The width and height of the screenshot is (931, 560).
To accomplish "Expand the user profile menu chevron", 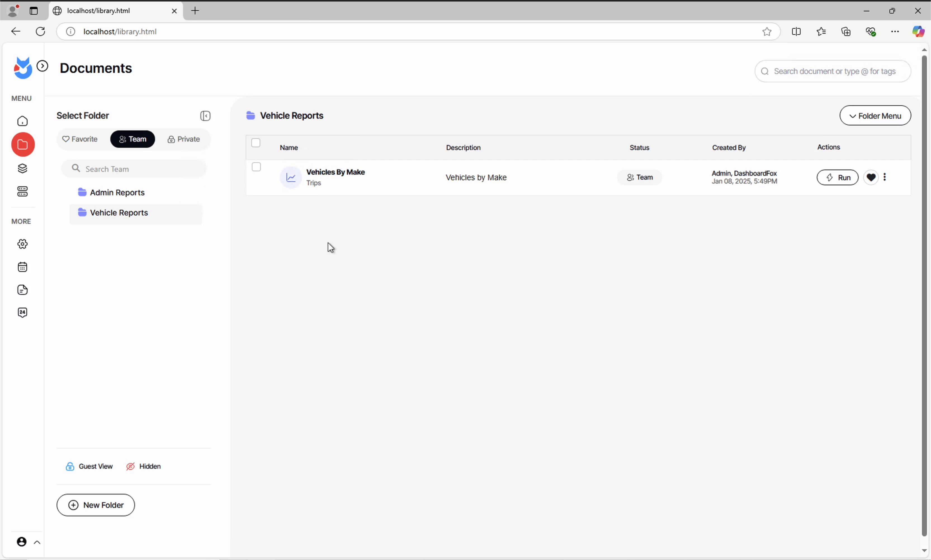I will click(37, 543).
